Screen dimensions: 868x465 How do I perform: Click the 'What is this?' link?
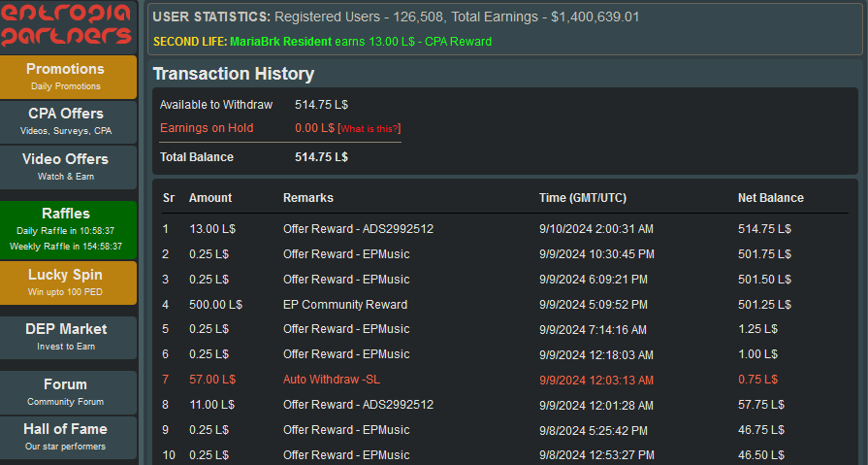click(370, 128)
